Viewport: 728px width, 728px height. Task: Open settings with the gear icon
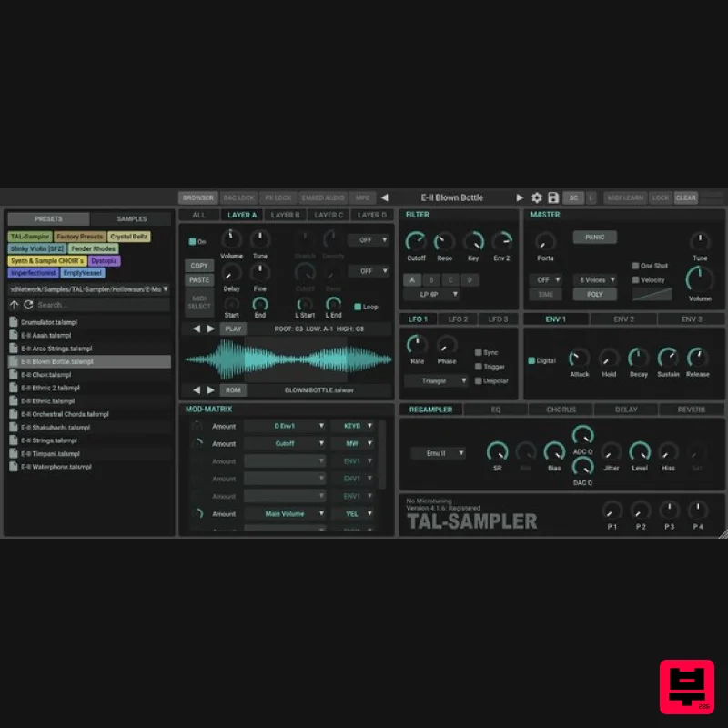537,197
